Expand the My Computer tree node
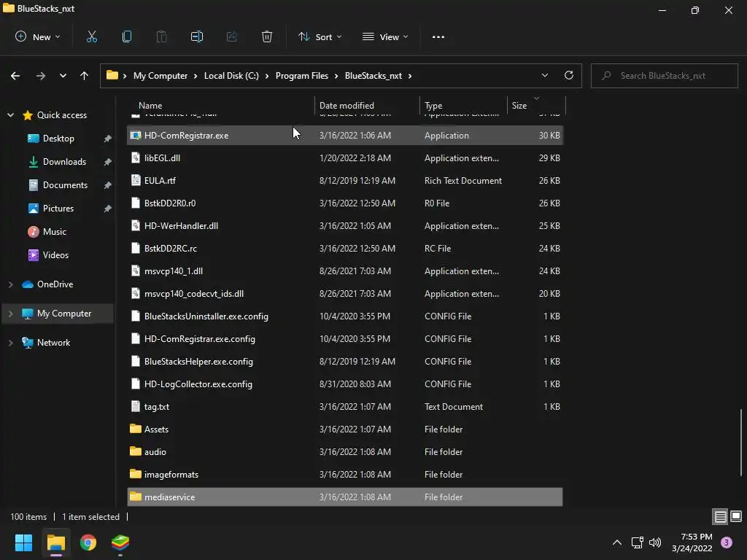The height and width of the screenshot is (560, 747). pyautogui.click(x=10, y=314)
